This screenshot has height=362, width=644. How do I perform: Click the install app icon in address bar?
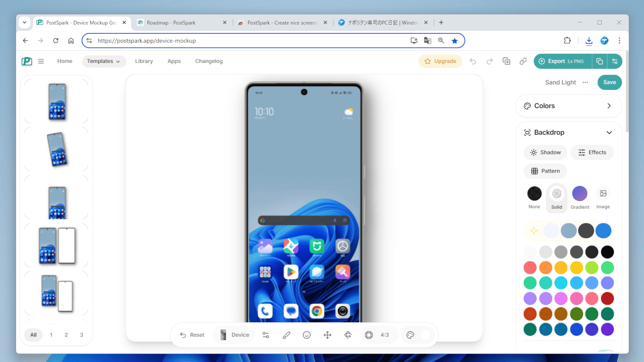coord(414,41)
